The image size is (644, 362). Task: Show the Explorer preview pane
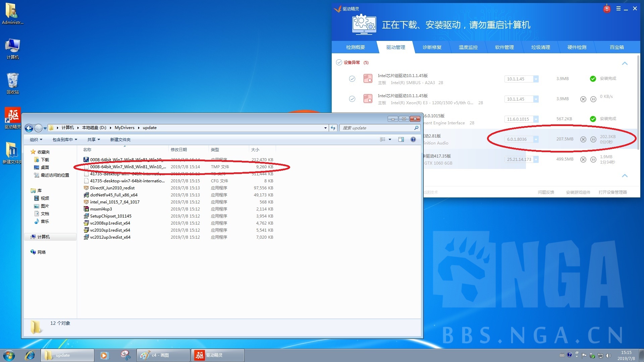click(401, 139)
